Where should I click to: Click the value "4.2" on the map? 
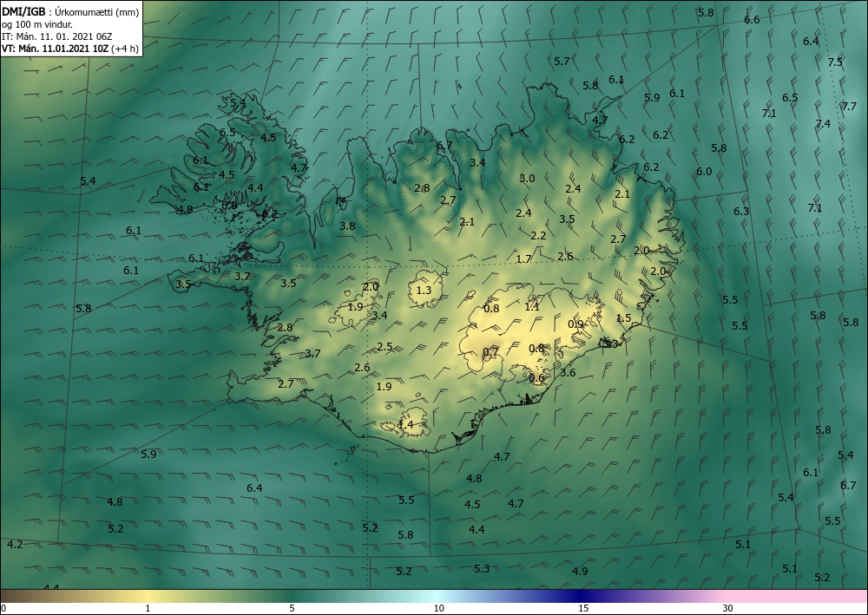click(x=15, y=544)
